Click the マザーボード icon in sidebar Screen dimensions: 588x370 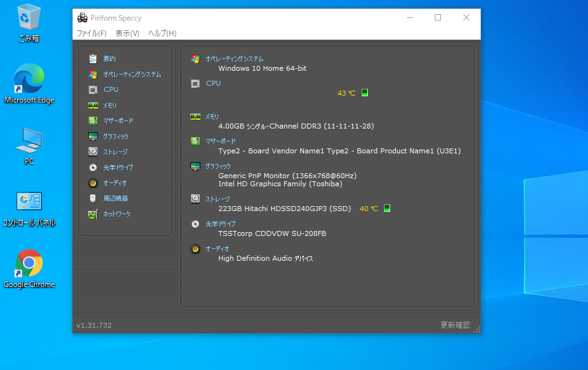93,121
